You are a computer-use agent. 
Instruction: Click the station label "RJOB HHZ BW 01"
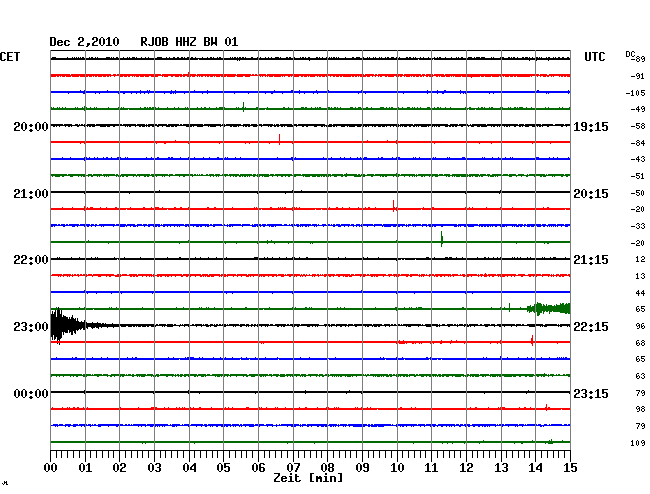point(189,42)
